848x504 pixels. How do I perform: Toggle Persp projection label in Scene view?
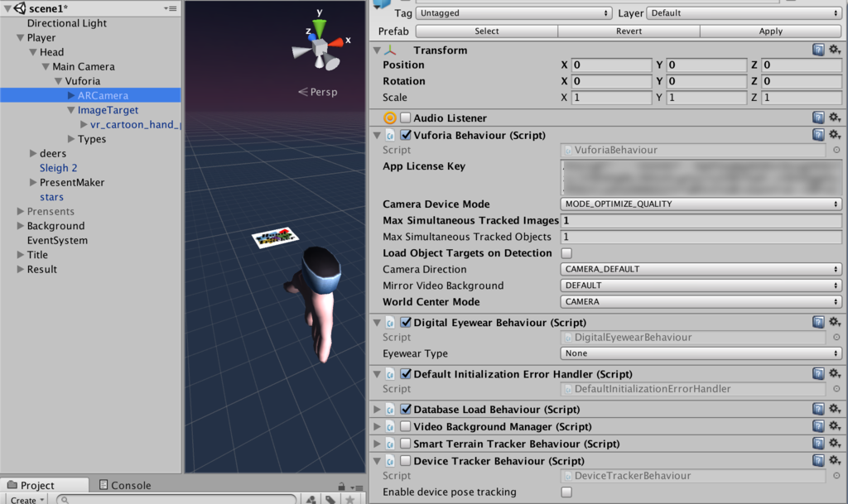pos(318,92)
